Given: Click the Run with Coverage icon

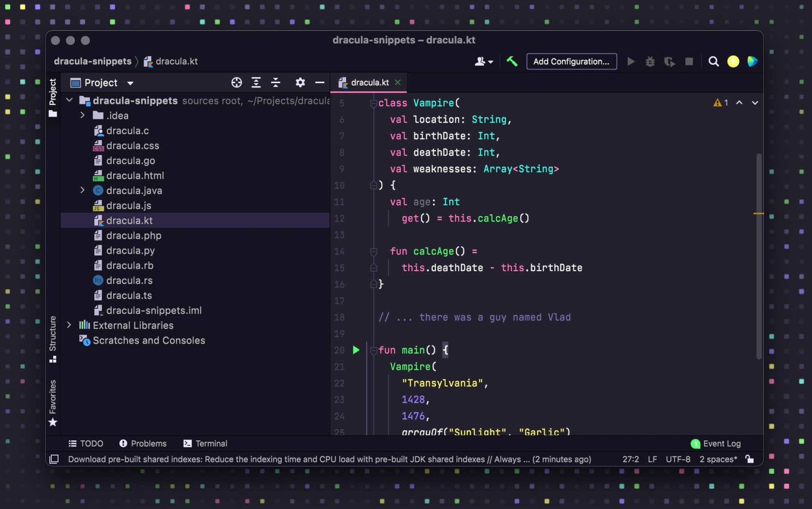Looking at the screenshot, I should tap(669, 61).
